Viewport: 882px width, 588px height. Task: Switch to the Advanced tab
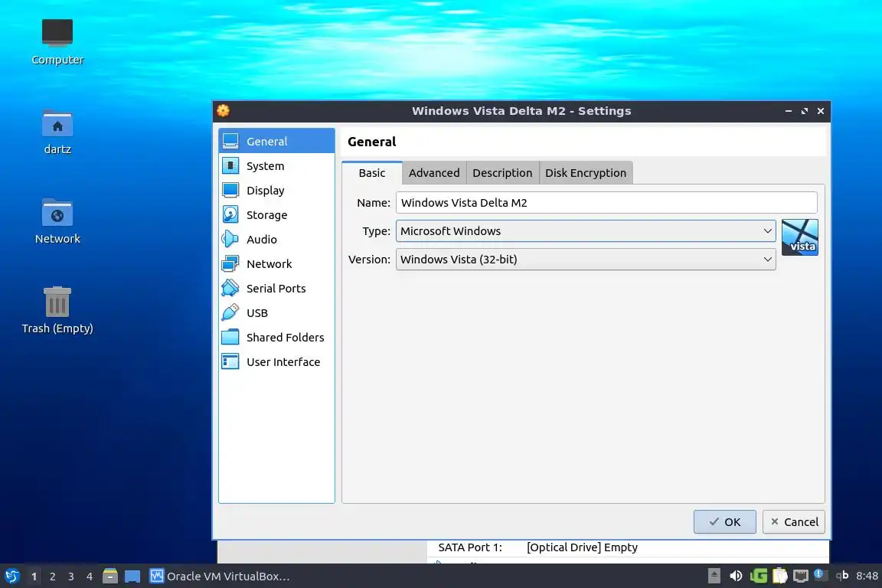coord(434,173)
